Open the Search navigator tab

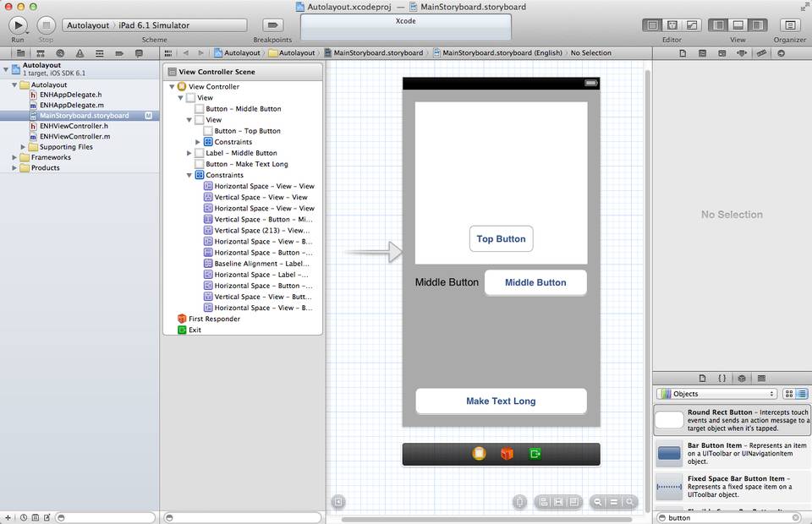(60, 52)
